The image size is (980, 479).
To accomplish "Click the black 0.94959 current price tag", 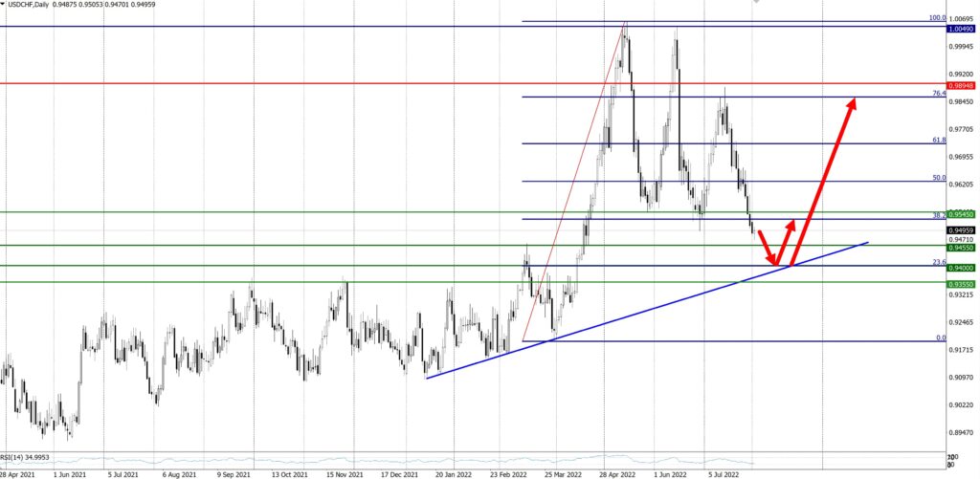I will pyautogui.click(x=962, y=230).
